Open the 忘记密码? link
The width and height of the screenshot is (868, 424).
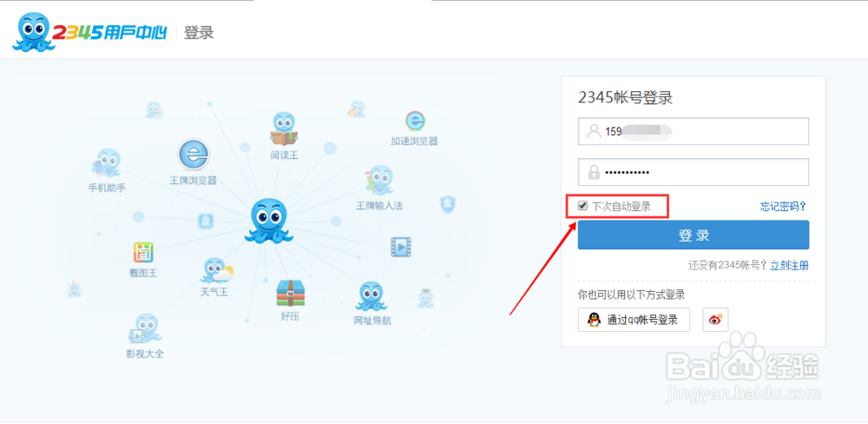point(783,207)
